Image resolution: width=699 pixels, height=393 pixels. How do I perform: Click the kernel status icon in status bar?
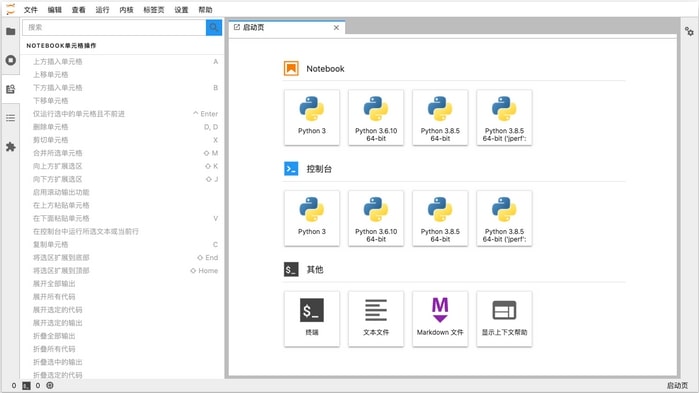tap(50, 385)
